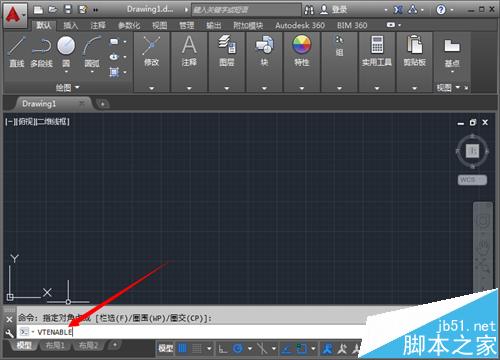Expand the 组 group panel dropdown
Image resolution: width=500 pixels, height=360 pixels.
[x=339, y=88]
